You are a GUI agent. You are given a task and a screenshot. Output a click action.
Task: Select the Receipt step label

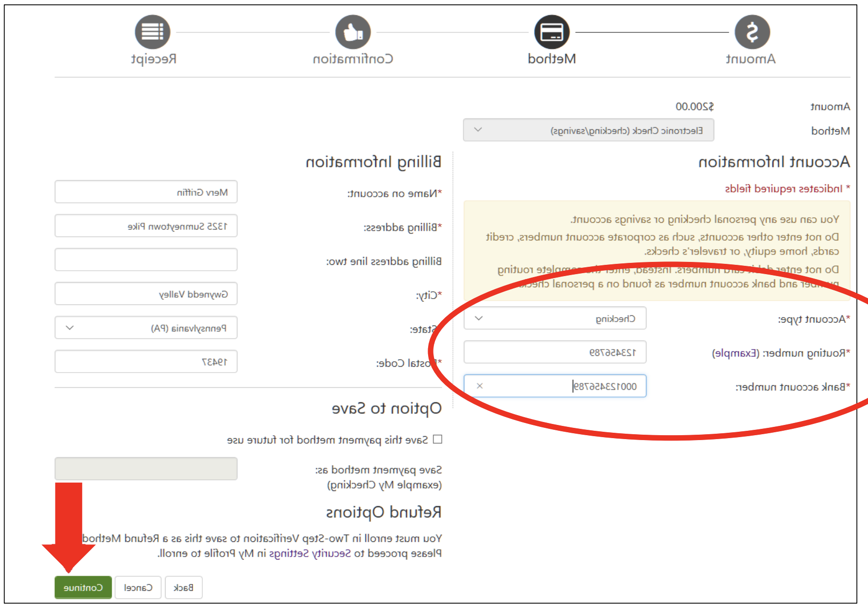click(x=154, y=59)
